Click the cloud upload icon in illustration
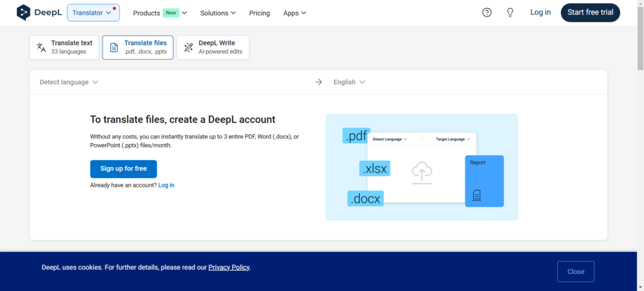 coord(421,172)
